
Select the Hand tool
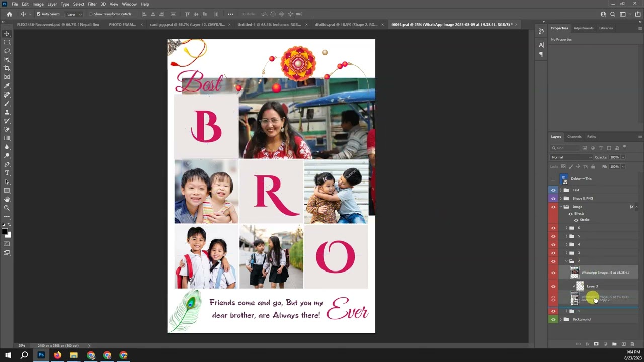(x=7, y=199)
